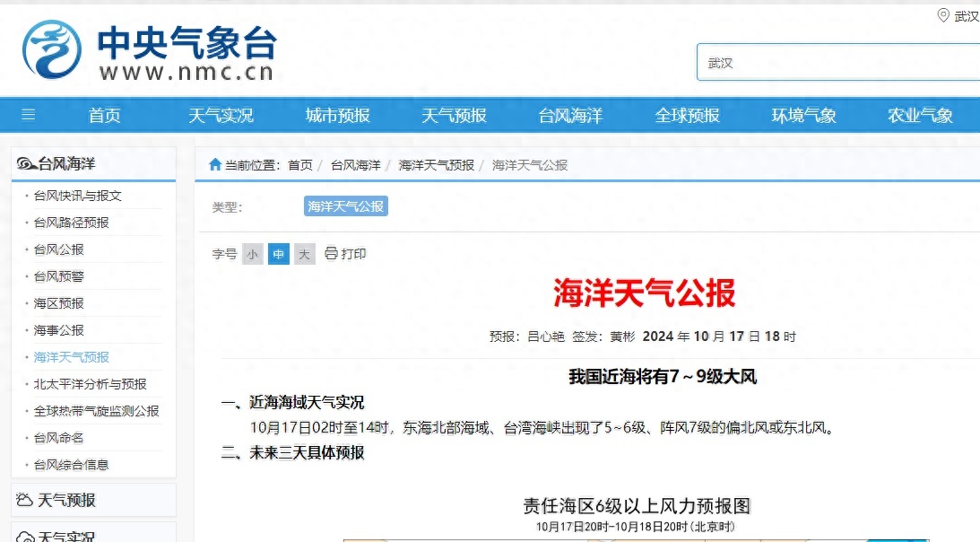This screenshot has width=980, height=542.
Task: Open 海区预报 in the sidebar
Action: pyautogui.click(x=59, y=303)
